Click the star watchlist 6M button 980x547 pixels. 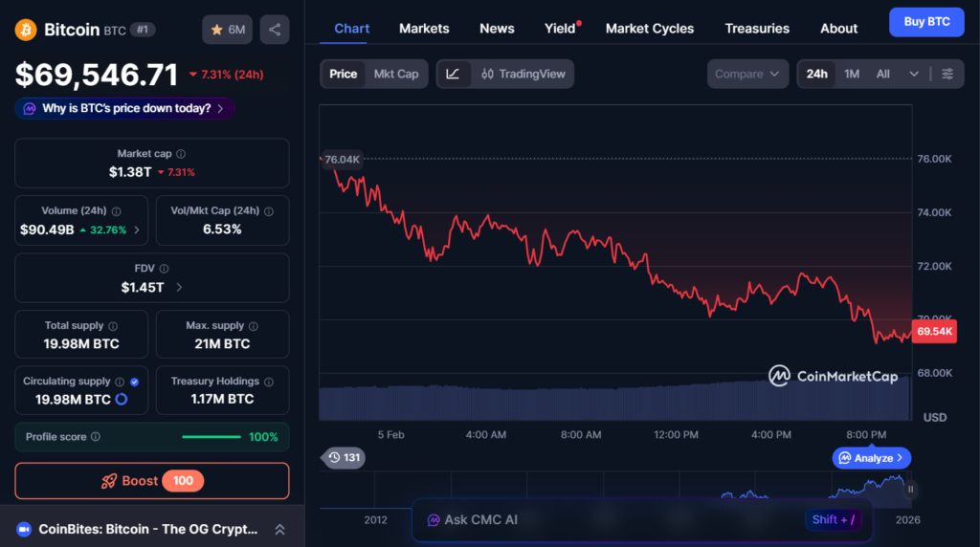tap(227, 30)
